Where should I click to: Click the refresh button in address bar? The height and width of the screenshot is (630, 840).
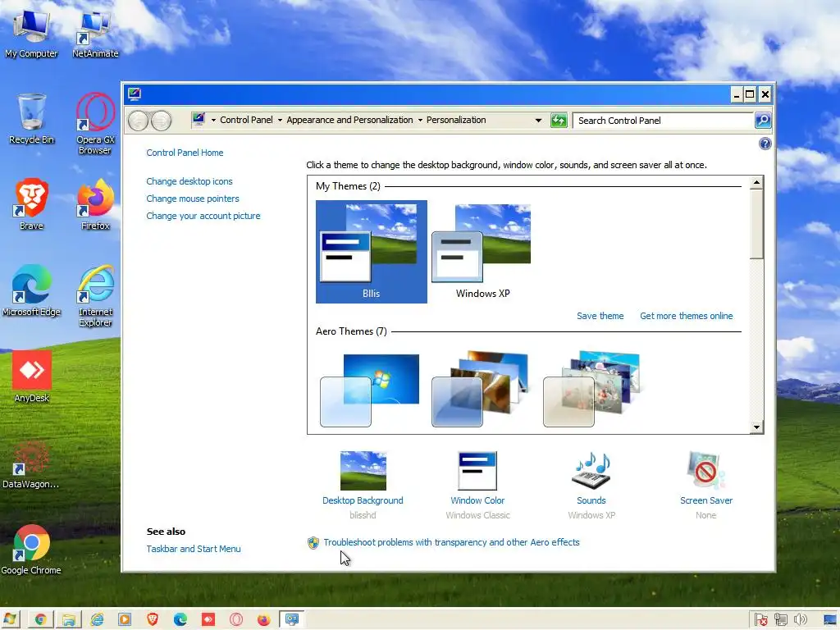tap(559, 121)
